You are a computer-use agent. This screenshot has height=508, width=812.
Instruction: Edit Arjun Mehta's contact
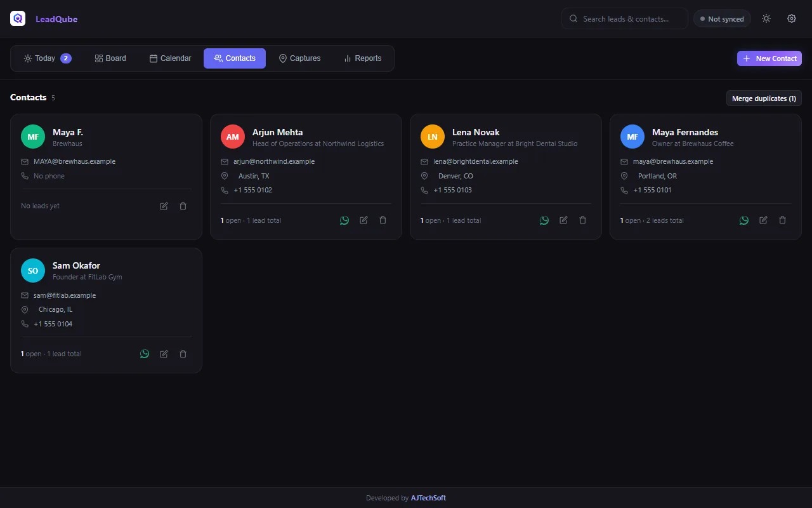click(363, 220)
